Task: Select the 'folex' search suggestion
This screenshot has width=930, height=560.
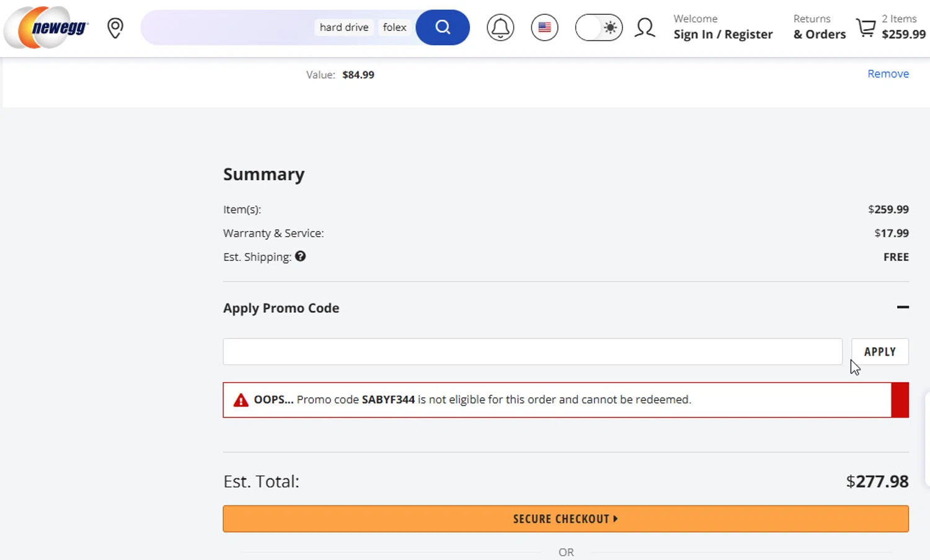Action: click(x=394, y=27)
